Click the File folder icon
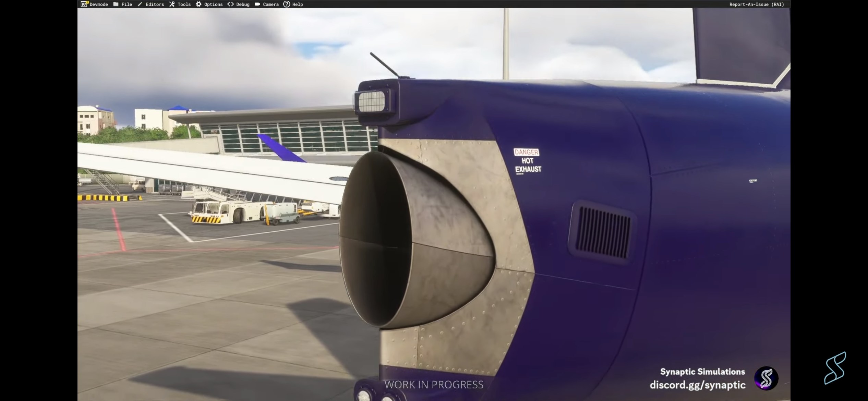Screen dimensions: 868x401 click(x=116, y=4)
